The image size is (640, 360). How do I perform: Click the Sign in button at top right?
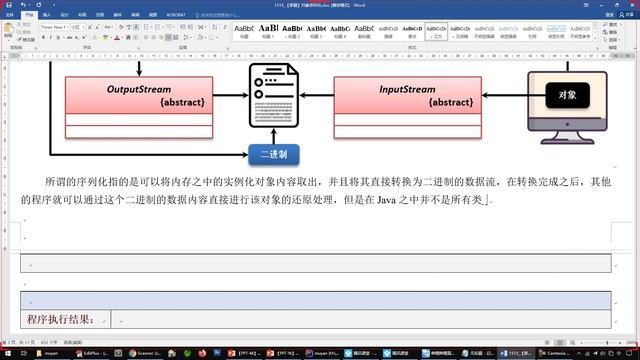[609, 15]
